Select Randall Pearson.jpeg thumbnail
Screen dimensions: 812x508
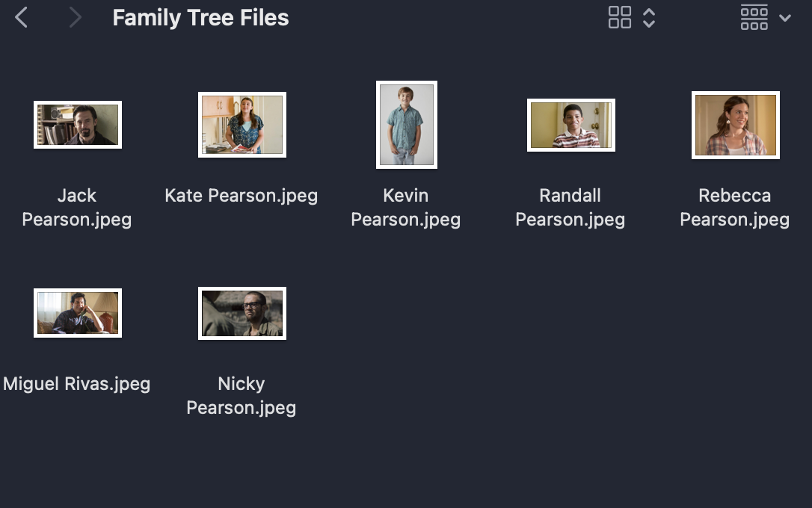(571, 126)
